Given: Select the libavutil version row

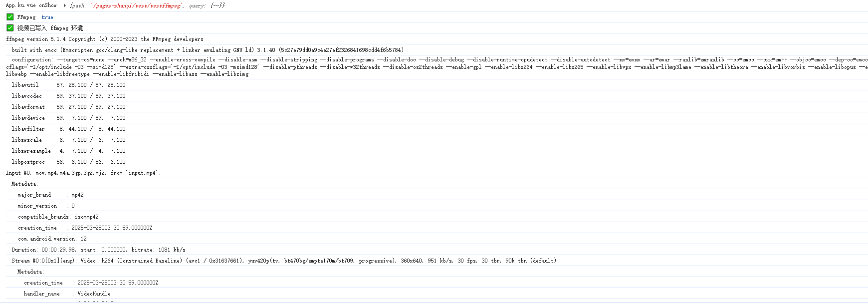Looking at the screenshot, I should click(x=68, y=85).
